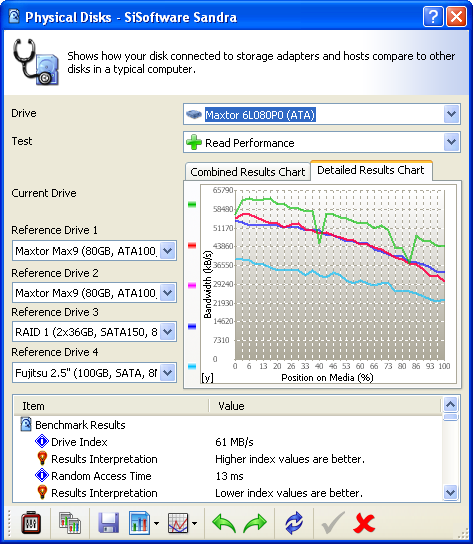This screenshot has height=544, width=473.
Task: Expand the Reference Drive 2 dropdown
Action: tap(168, 292)
